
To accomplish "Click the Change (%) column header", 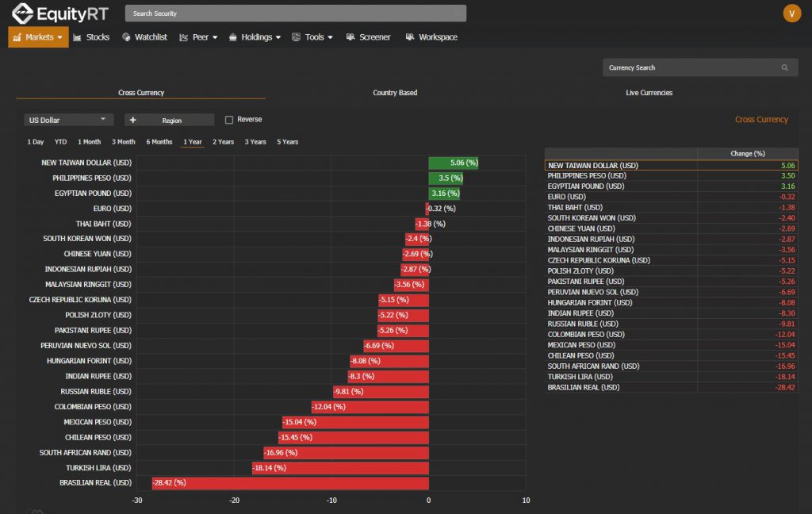I will (x=747, y=153).
